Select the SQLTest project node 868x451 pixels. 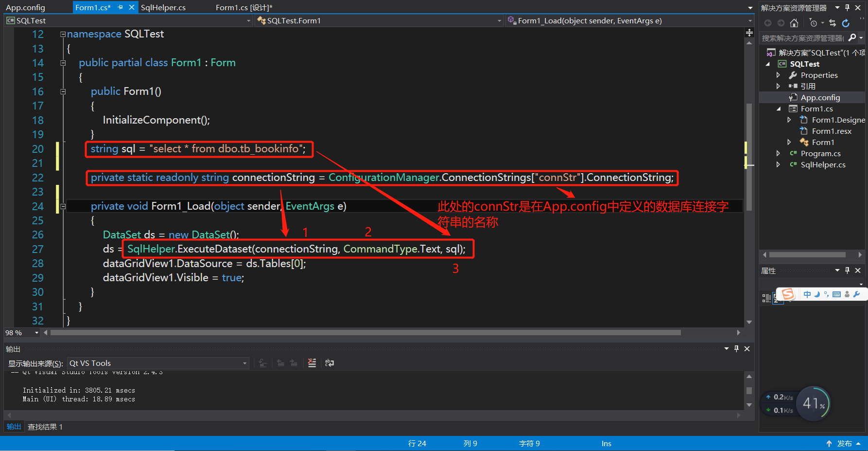click(x=804, y=64)
